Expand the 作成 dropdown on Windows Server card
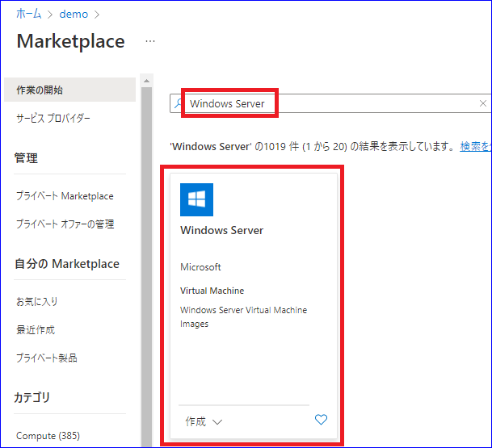492x448 pixels. (204, 421)
